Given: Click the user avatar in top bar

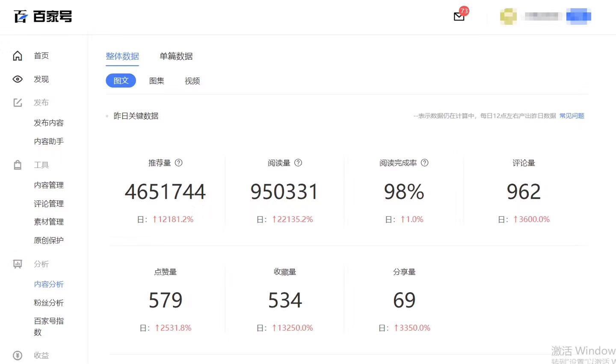Looking at the screenshot, I should coord(508,16).
